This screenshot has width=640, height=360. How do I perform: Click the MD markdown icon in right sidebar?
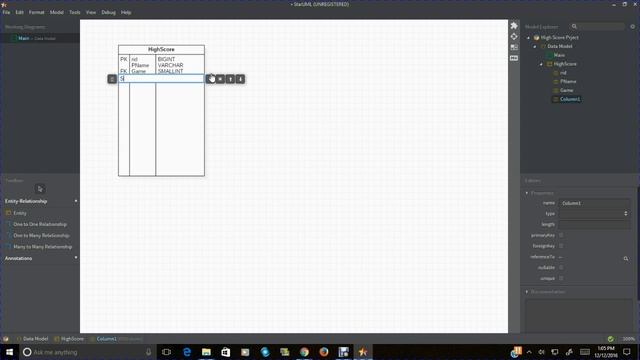[x=514, y=58]
